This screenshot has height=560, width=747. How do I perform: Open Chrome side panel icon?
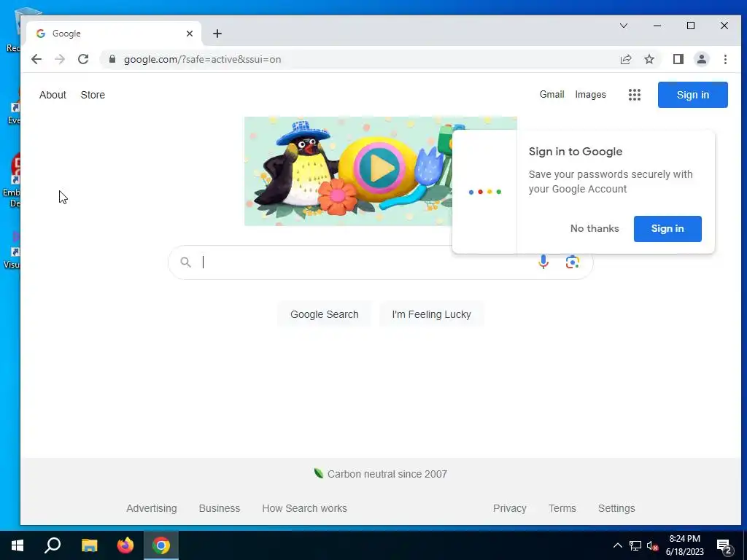tap(678, 59)
